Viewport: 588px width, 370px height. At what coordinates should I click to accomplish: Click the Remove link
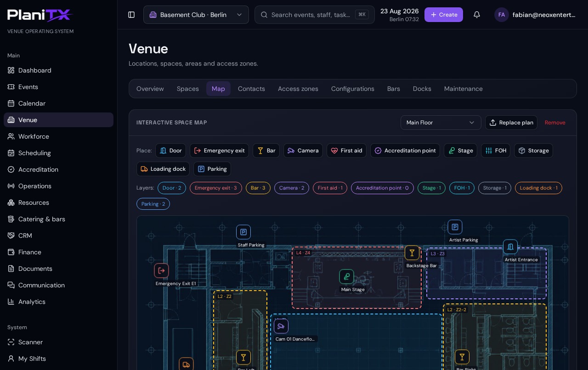[x=555, y=123]
